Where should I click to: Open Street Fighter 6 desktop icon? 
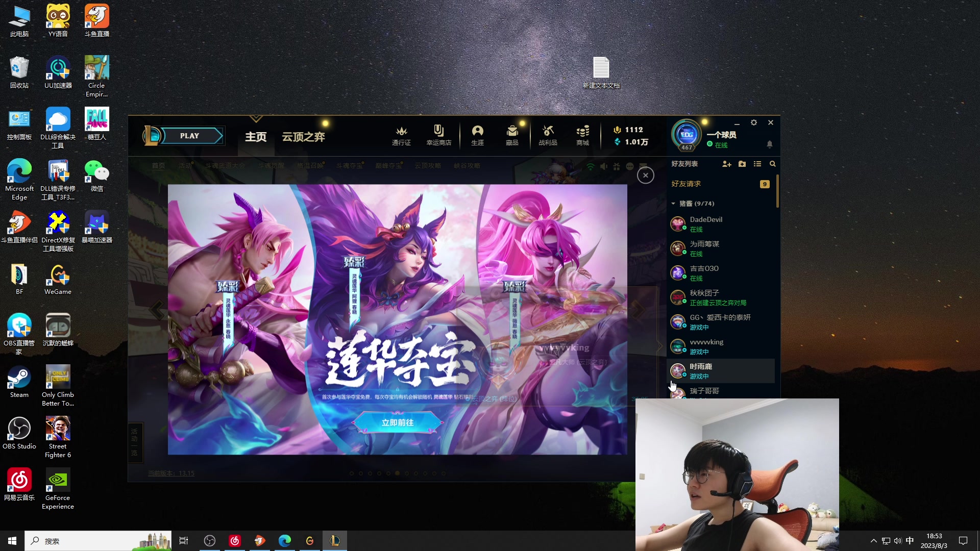58,437
